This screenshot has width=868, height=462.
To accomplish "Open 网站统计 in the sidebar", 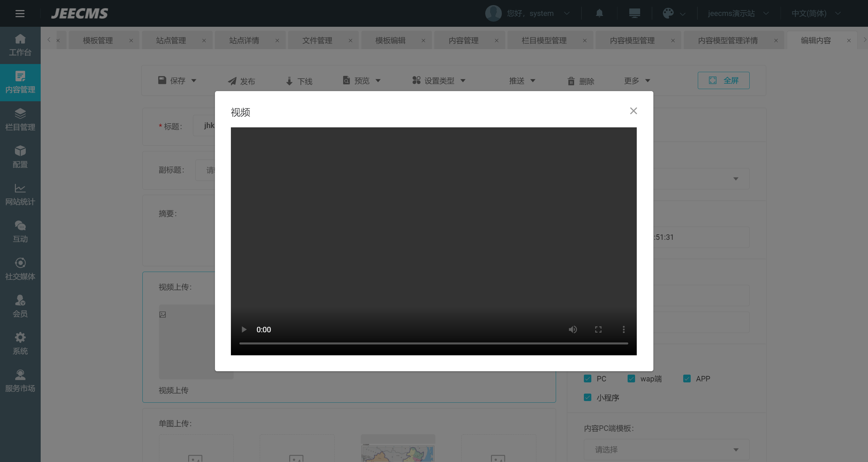I will pos(20,194).
